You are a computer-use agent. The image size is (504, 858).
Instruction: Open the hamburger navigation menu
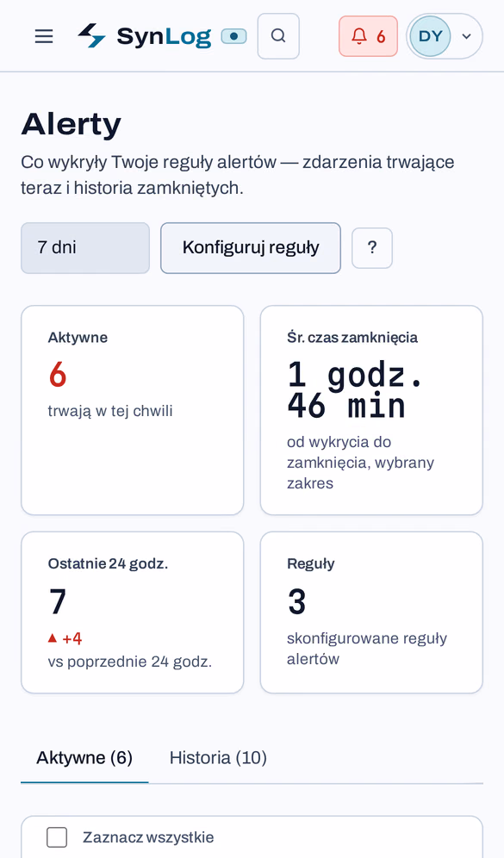pyautogui.click(x=44, y=36)
